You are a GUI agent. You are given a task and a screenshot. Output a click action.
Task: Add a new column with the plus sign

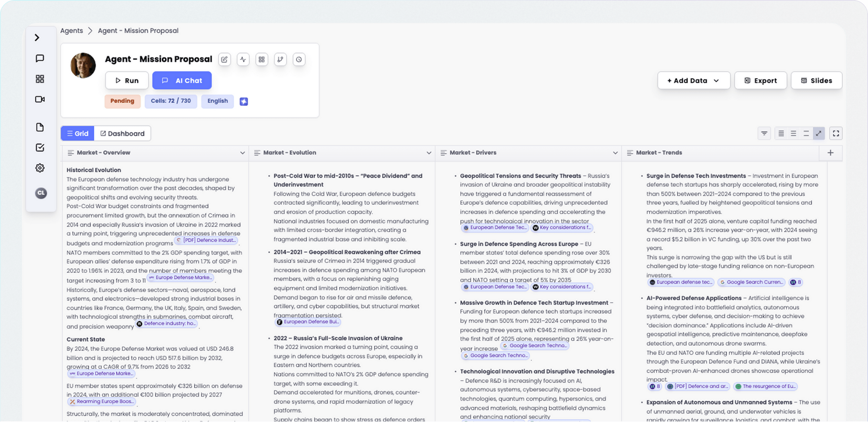[x=830, y=153]
